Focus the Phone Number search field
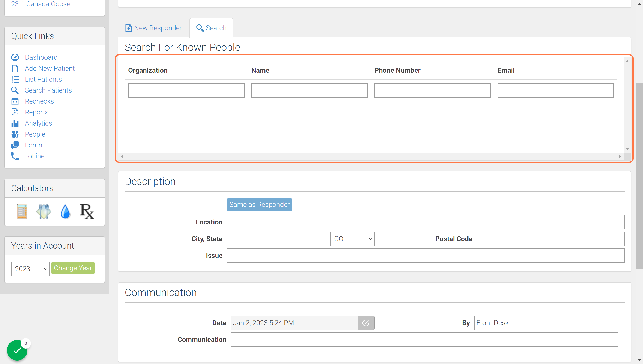The image size is (643, 364). [432, 90]
